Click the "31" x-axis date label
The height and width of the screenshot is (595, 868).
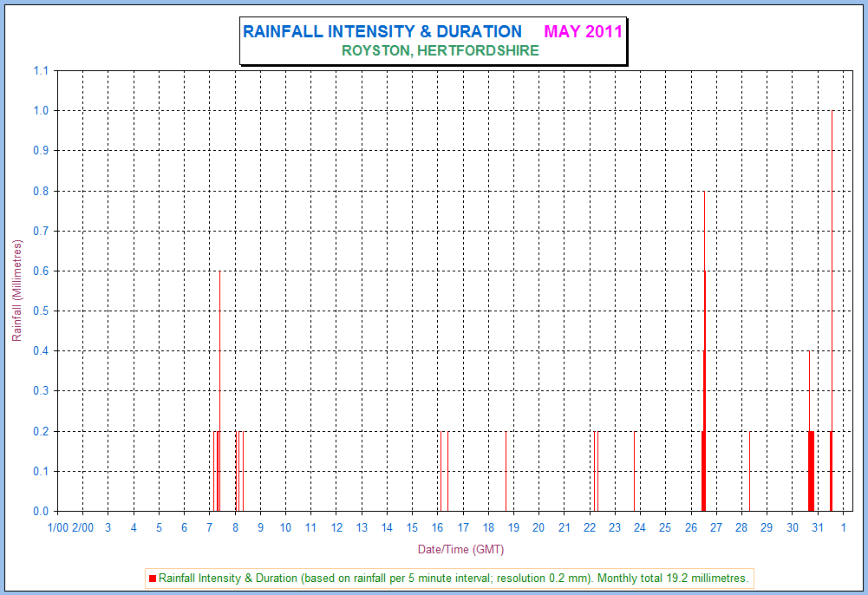(x=817, y=527)
